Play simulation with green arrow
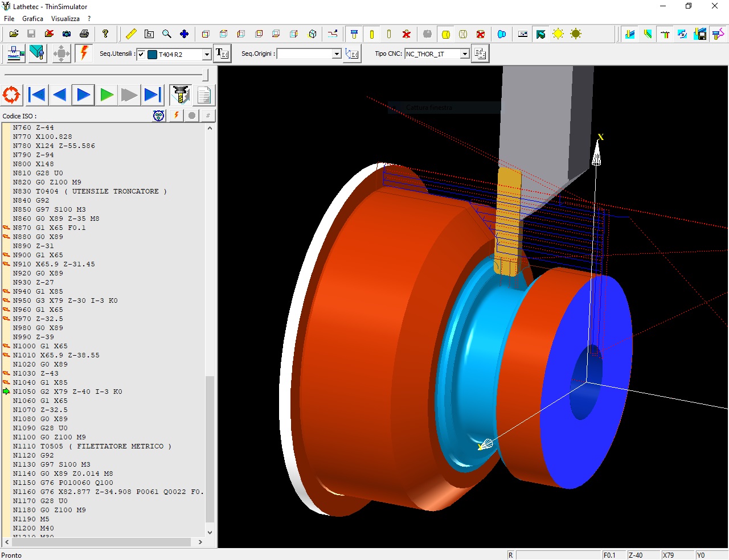The image size is (729, 560). pyautogui.click(x=107, y=95)
